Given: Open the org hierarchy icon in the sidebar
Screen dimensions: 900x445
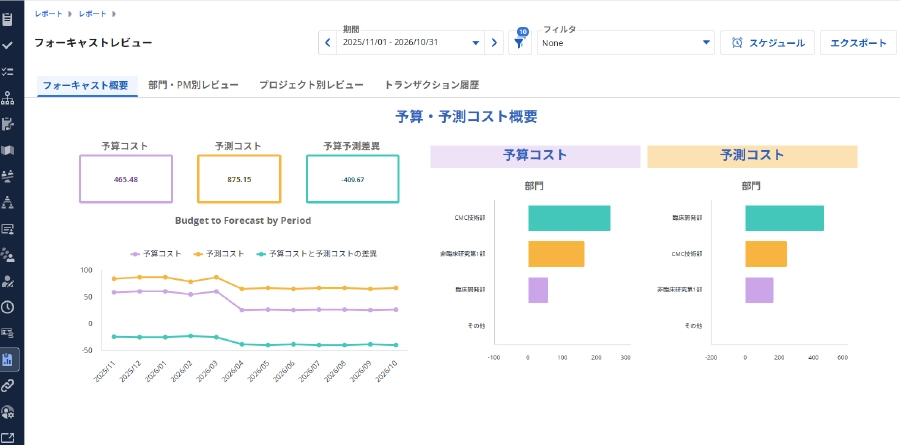Looking at the screenshot, I should click(x=8, y=98).
